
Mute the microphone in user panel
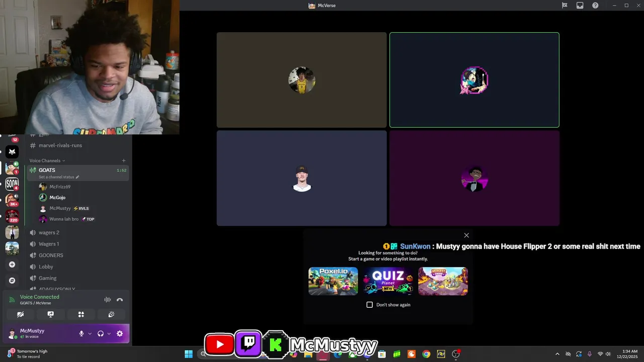point(82,333)
